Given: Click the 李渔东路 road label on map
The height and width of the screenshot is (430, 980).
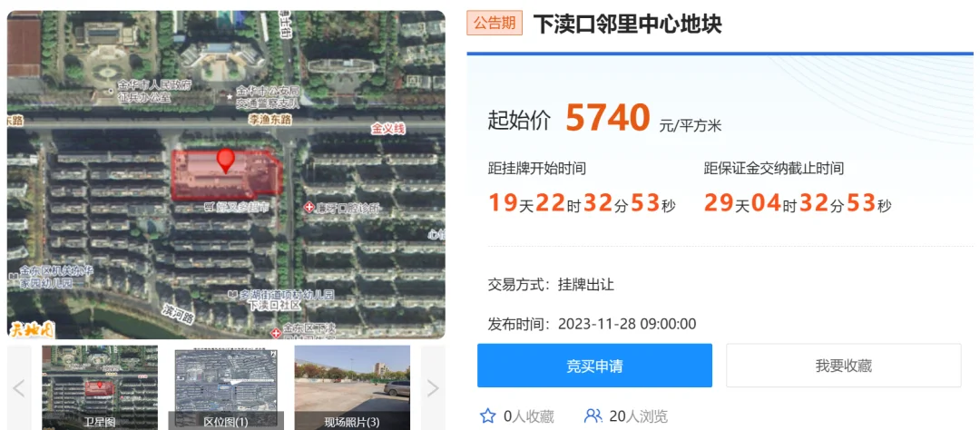Looking at the screenshot, I should [270, 118].
